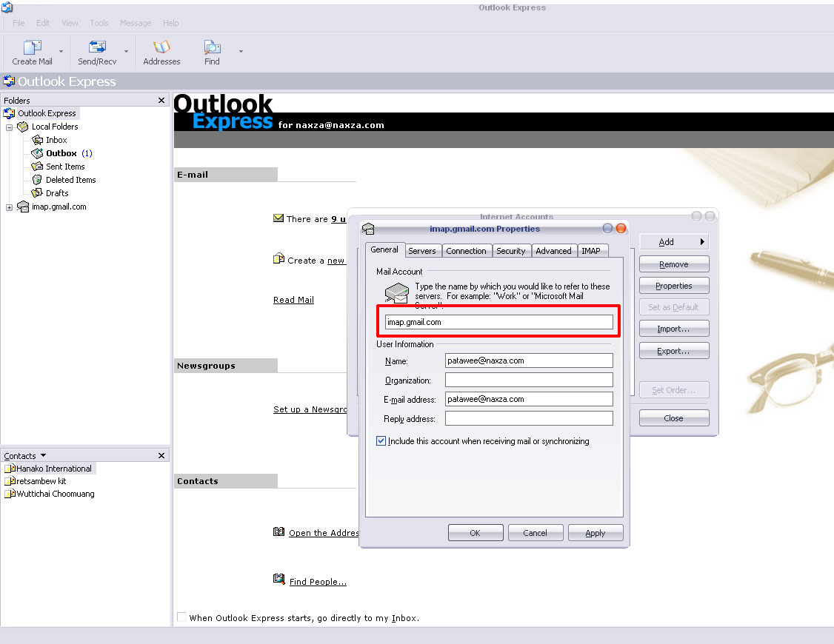Expand the Send/Recv dropdown arrow
Viewport: 834px width, 644px height.
(126, 52)
